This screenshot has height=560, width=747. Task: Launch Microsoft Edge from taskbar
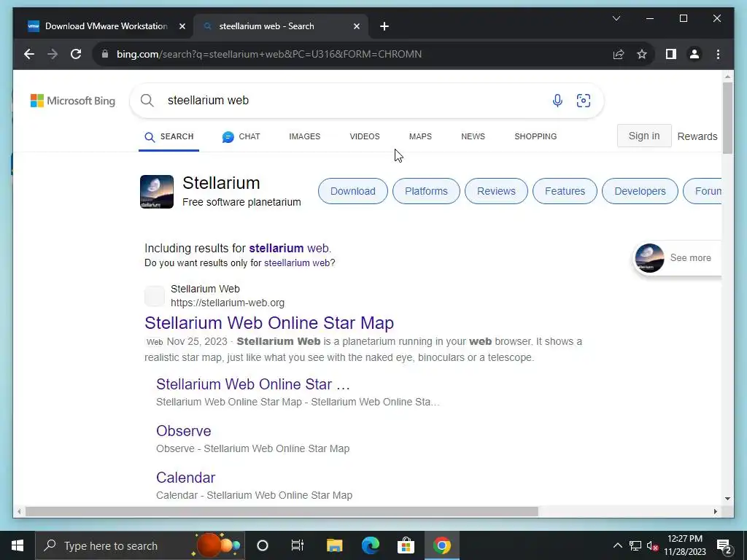(370, 545)
